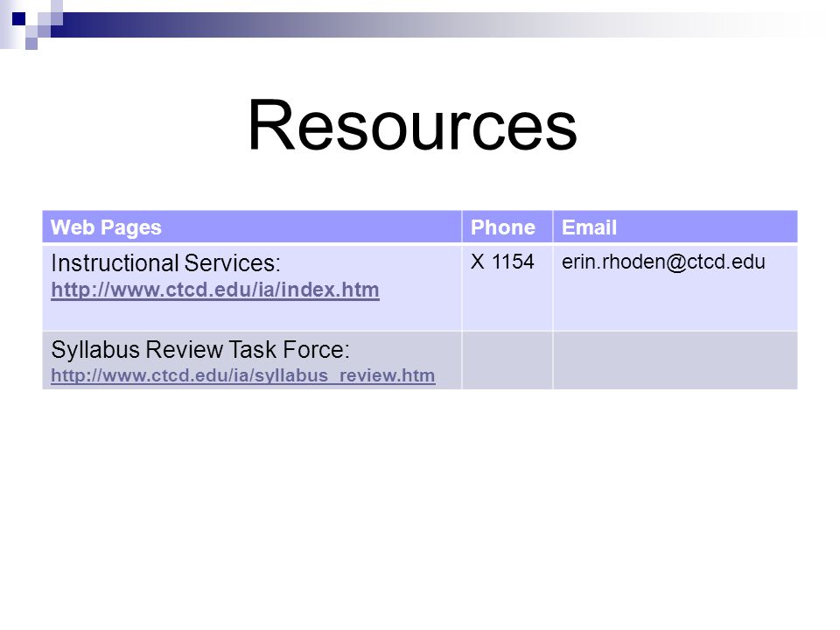Select the 'Phone' column header
The height and width of the screenshot is (630, 840).
coord(507,227)
